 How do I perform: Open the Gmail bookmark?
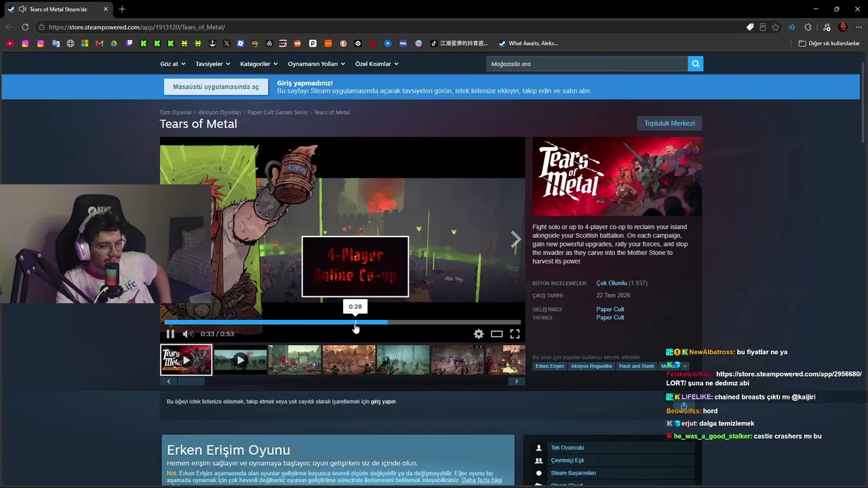99,43
